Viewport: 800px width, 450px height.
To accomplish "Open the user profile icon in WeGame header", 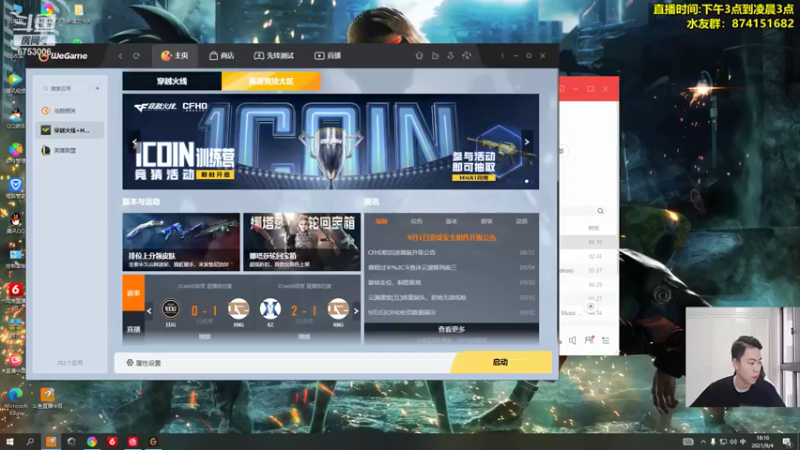I will 451,56.
